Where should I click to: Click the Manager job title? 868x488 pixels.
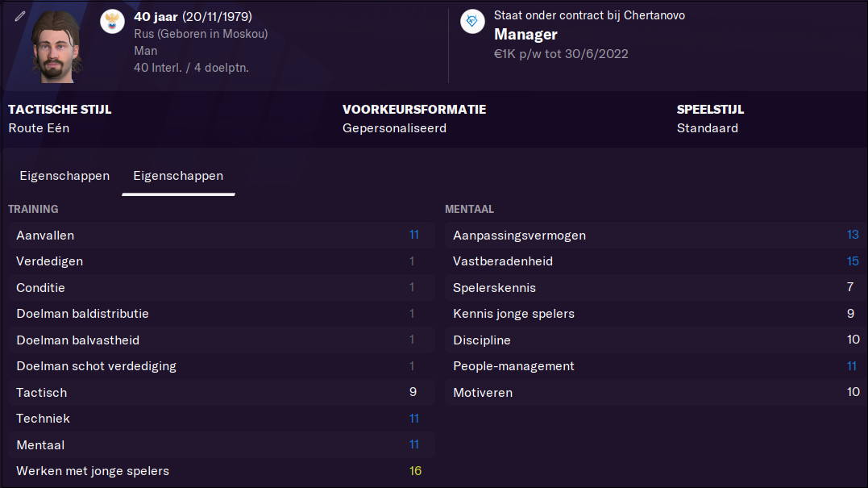coord(525,35)
